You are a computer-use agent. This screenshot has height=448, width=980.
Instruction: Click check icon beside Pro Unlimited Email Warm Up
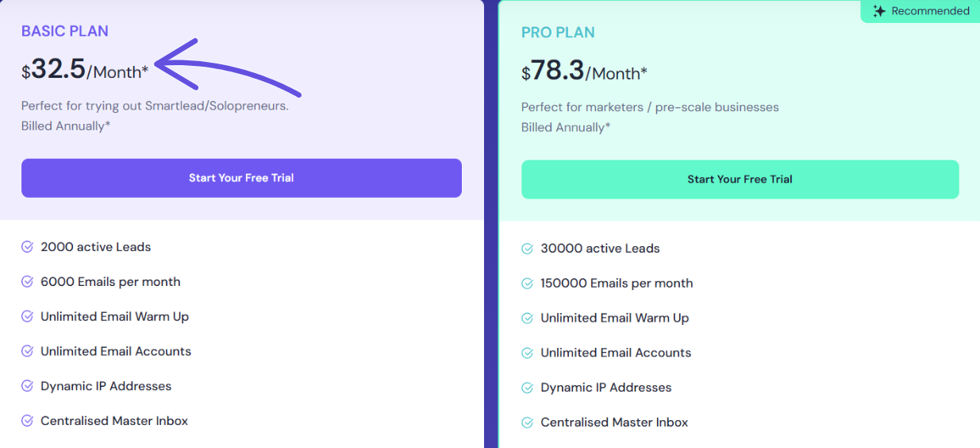pyautogui.click(x=527, y=319)
